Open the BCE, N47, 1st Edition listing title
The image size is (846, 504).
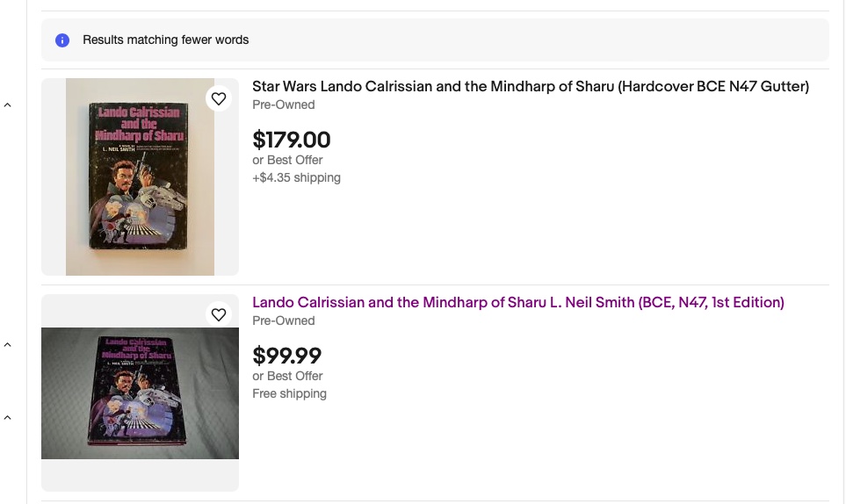point(517,302)
